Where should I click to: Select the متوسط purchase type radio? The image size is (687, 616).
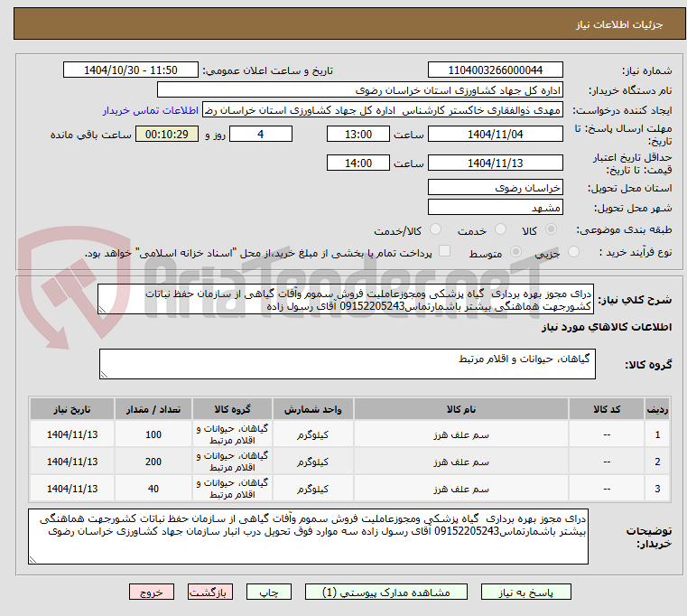point(516,252)
